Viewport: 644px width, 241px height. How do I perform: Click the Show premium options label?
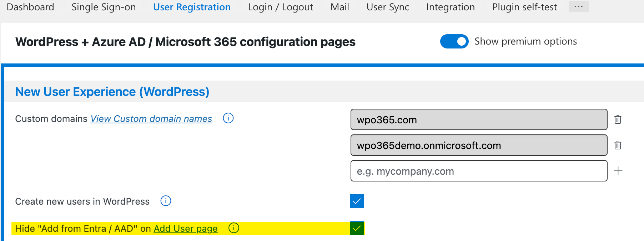(525, 41)
